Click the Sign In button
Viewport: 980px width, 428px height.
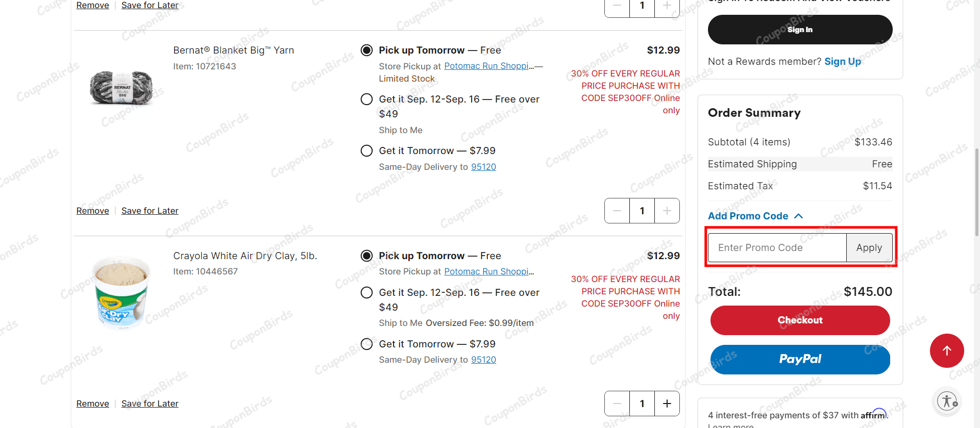[800, 29]
